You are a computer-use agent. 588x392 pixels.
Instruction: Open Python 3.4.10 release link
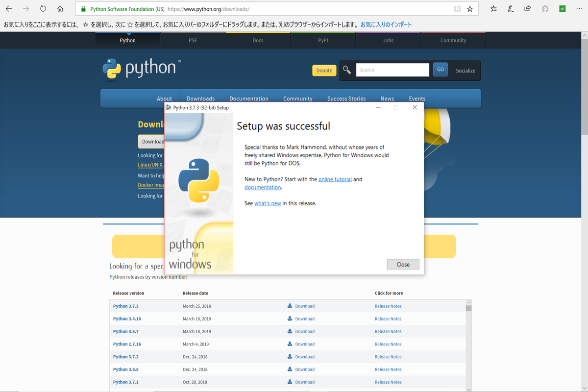click(127, 319)
